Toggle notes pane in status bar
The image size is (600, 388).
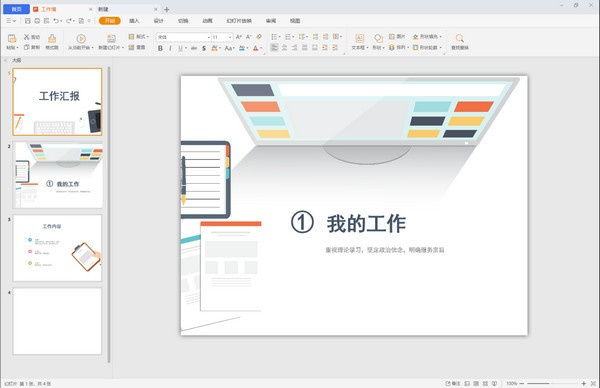tap(453, 383)
